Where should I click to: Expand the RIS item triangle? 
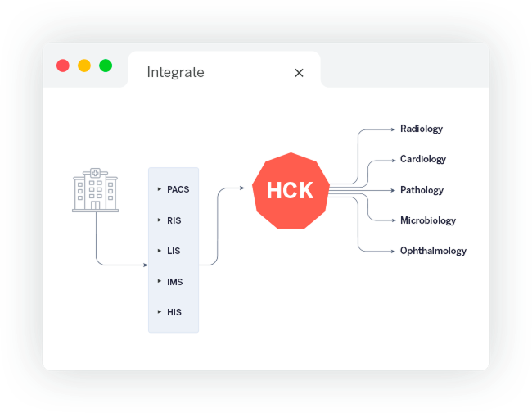160,220
